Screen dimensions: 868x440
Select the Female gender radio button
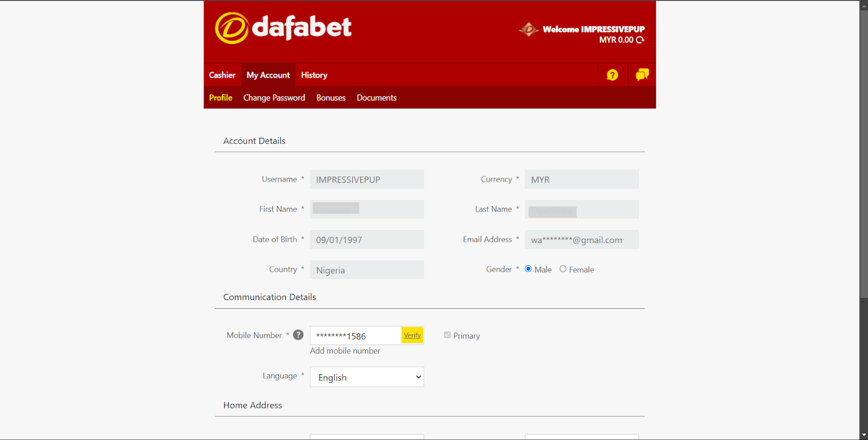563,269
